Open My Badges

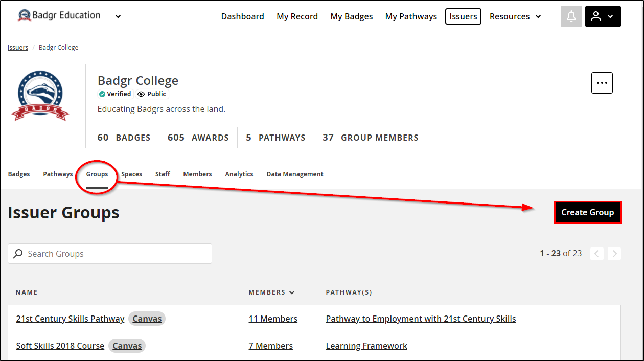click(x=352, y=16)
